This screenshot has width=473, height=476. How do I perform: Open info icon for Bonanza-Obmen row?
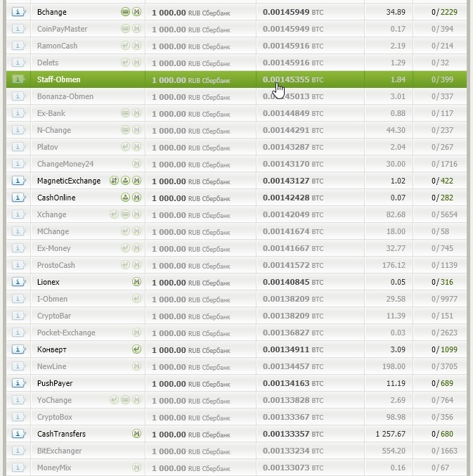click(x=18, y=96)
